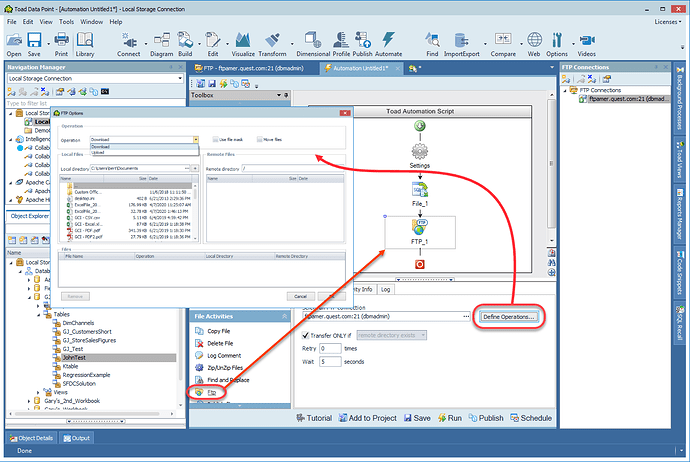Viewport: 690px width, 462px height.
Task: Click the Schedule button
Action: point(531,418)
